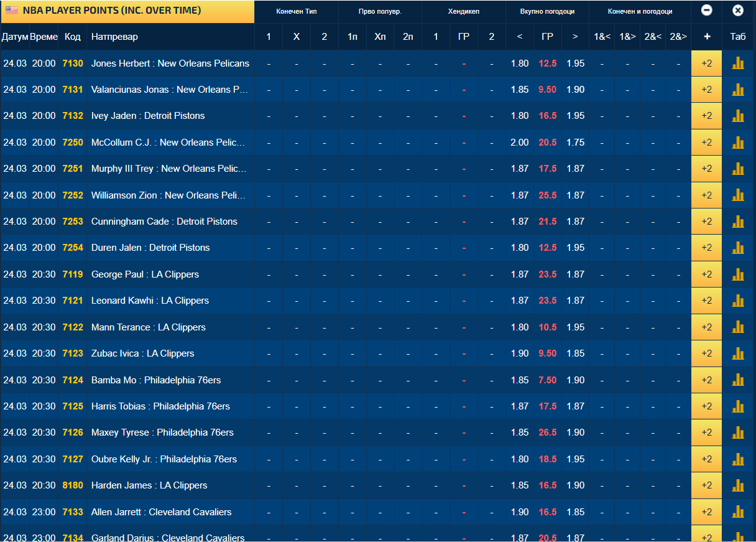Click the Прво полувр. header group
The width and height of the screenshot is (756, 542).
pyautogui.click(x=380, y=12)
